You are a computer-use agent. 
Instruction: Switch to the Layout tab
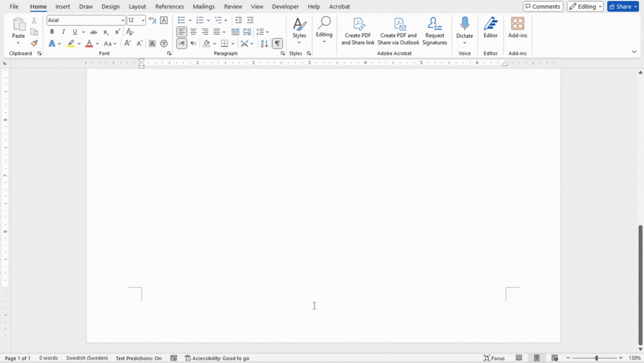[x=137, y=6]
